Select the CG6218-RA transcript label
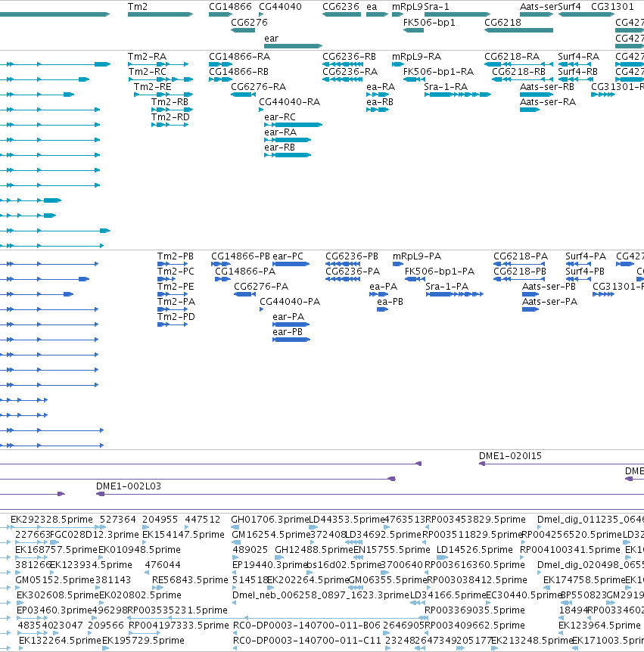The width and height of the screenshot is (644, 652). tap(512, 57)
